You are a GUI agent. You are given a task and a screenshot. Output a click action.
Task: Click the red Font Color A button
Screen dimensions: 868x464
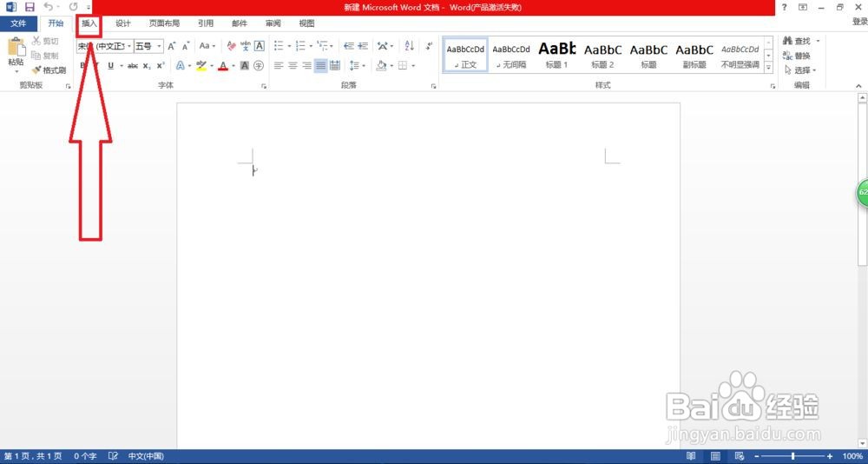222,65
